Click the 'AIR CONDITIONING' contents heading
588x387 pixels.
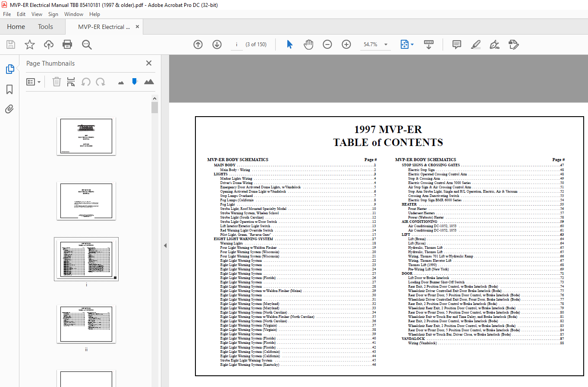[x=419, y=222]
